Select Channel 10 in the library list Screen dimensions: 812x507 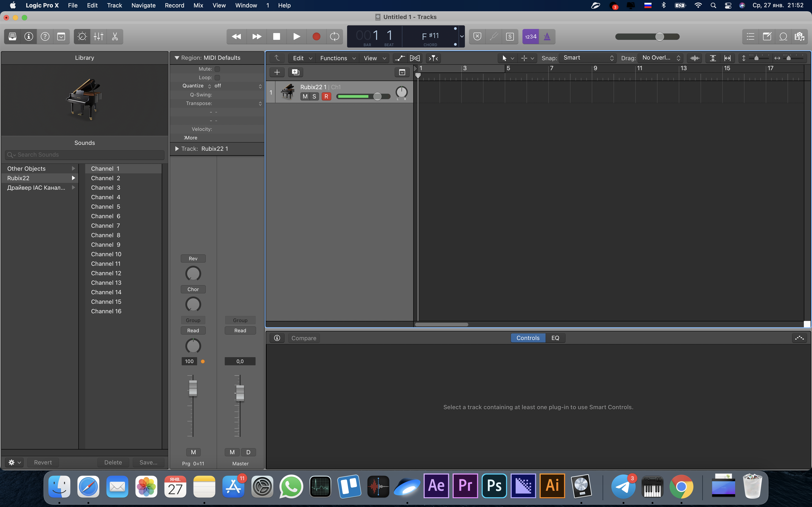(x=106, y=254)
